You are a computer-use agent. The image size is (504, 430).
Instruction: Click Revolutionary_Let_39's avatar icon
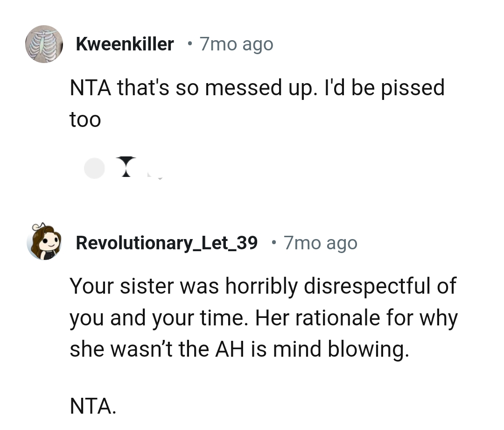(x=44, y=242)
